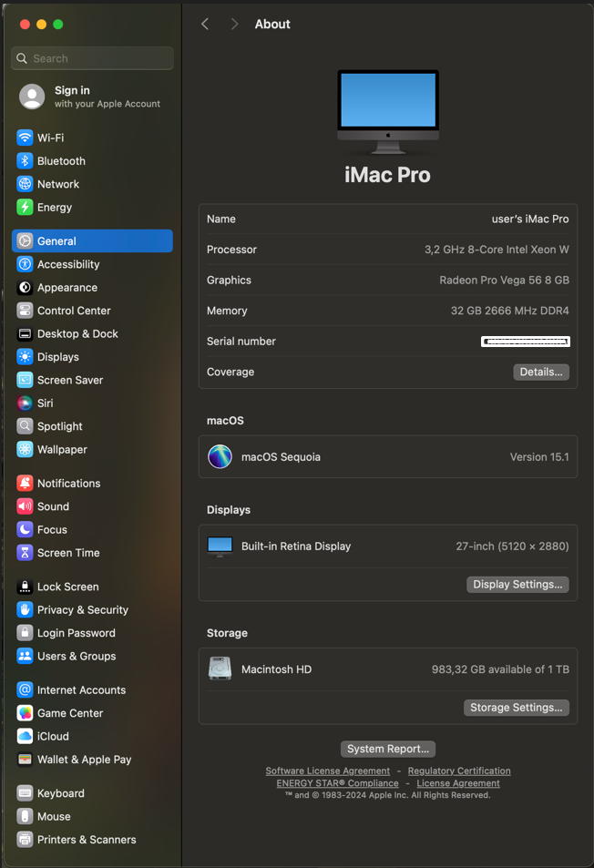
Task: Click the Version 15.1 text
Action: (x=539, y=456)
